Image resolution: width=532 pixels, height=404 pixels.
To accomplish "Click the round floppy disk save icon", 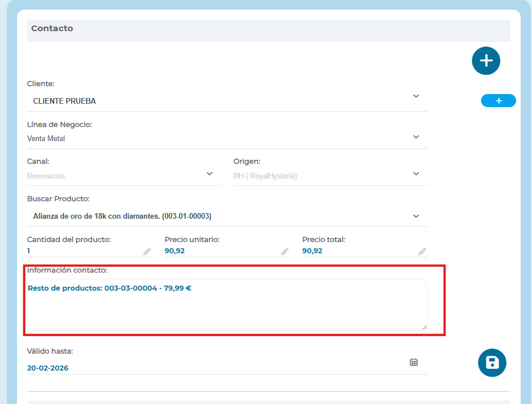I will pos(492,363).
